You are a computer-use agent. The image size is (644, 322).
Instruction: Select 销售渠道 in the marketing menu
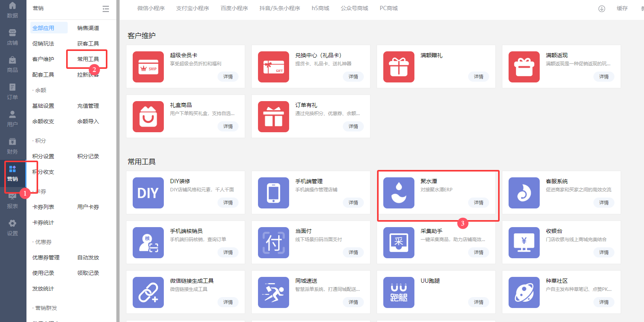coord(88,28)
